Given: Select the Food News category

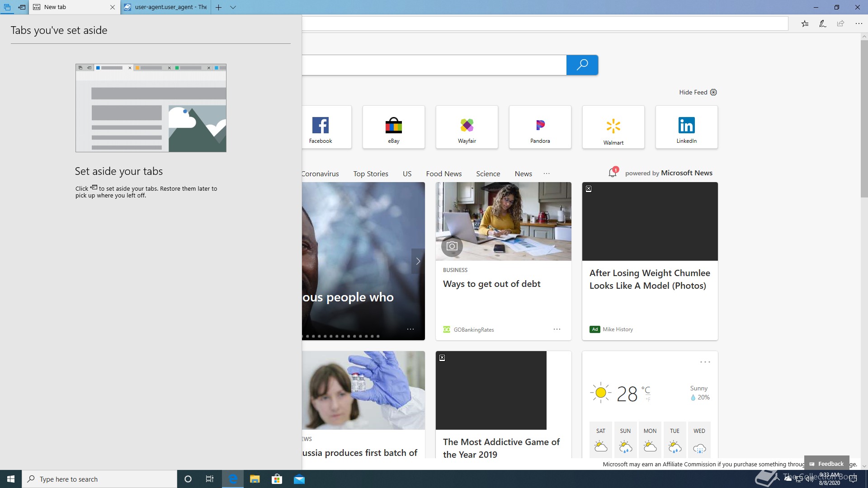Looking at the screenshot, I should (443, 174).
